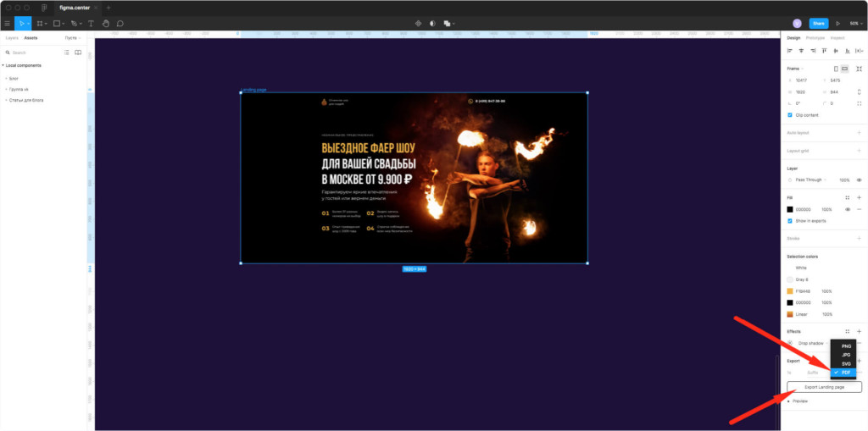The image size is (868, 431).
Task: Open the main hamburger menu
Action: coord(6,24)
